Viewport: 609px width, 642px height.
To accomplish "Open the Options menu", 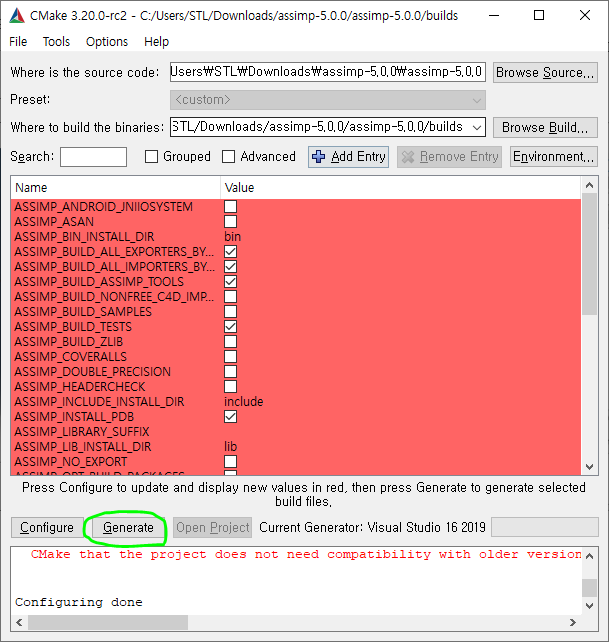I will coord(107,42).
